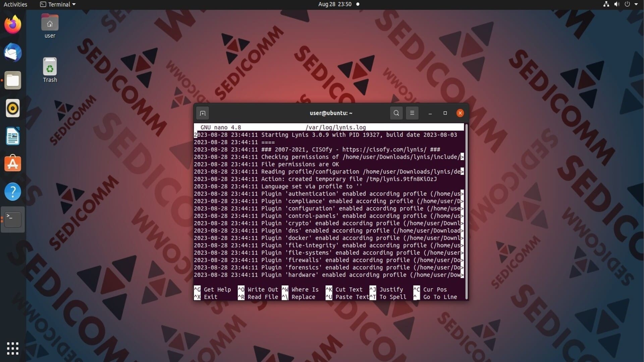This screenshot has width=644, height=362.
Task: Click the Cur Pos nano shortcut
Action: pos(430,290)
